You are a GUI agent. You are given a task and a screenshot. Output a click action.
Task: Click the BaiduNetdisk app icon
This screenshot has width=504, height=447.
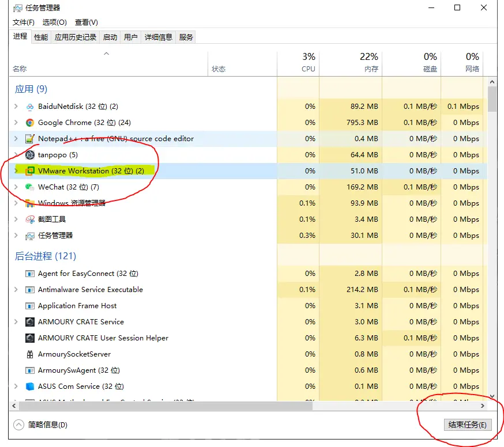pyautogui.click(x=30, y=107)
